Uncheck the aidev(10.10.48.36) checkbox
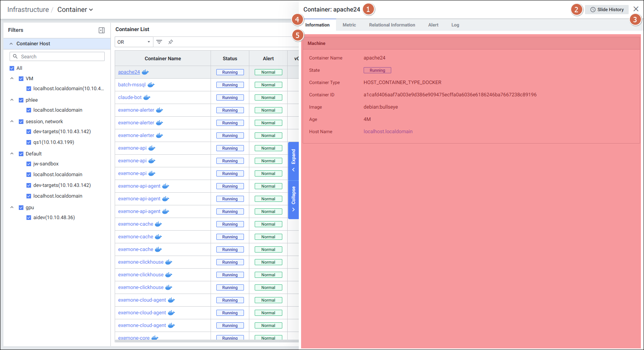Screen dimensions: 644x350 pos(29,218)
